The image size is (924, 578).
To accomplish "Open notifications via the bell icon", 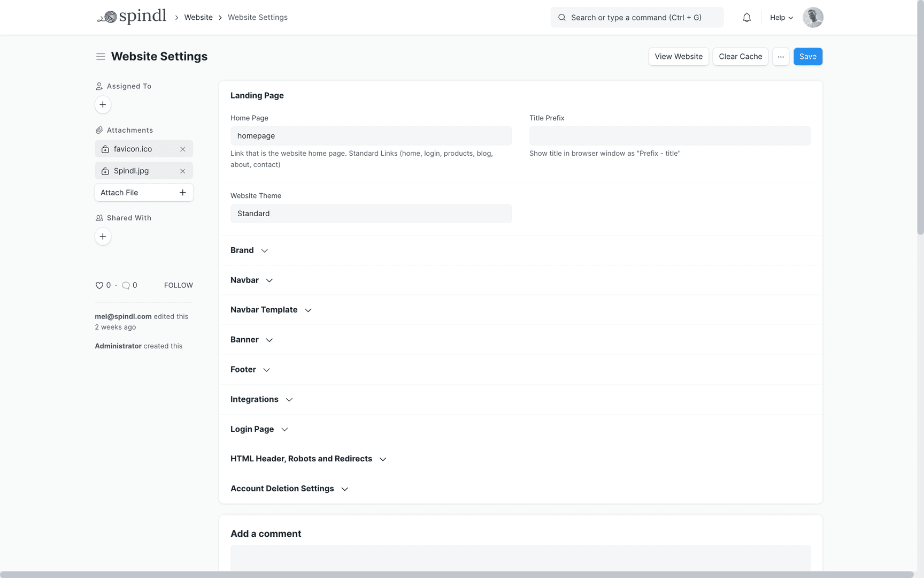I will (746, 17).
